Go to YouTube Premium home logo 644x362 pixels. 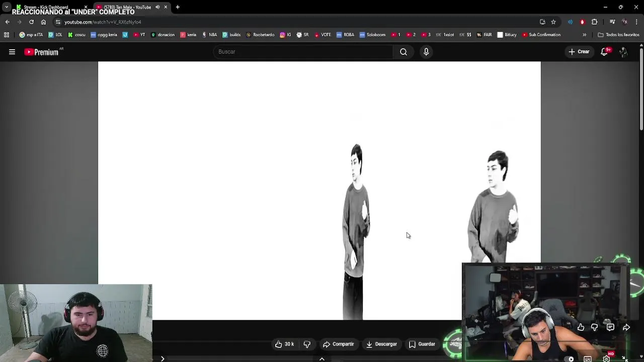[41, 52]
